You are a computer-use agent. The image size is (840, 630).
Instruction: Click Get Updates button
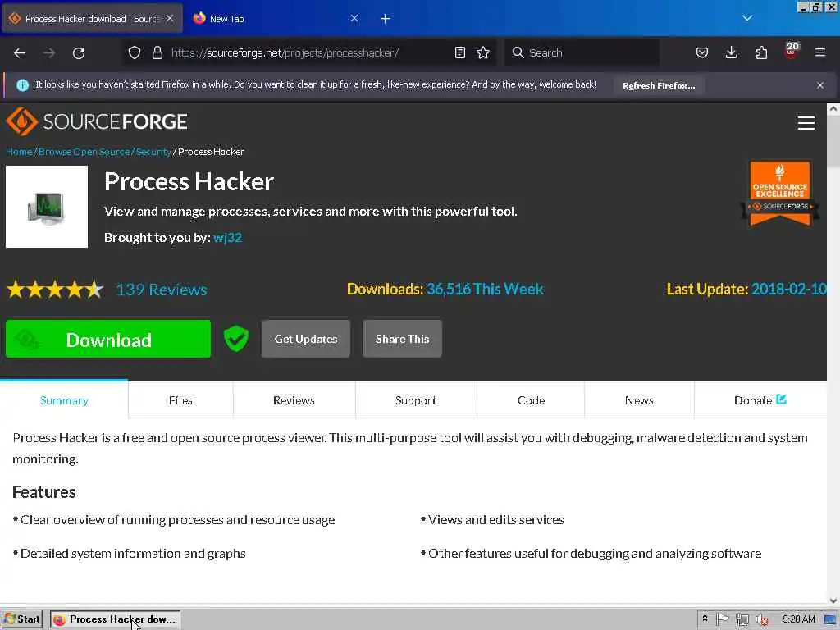coord(306,339)
